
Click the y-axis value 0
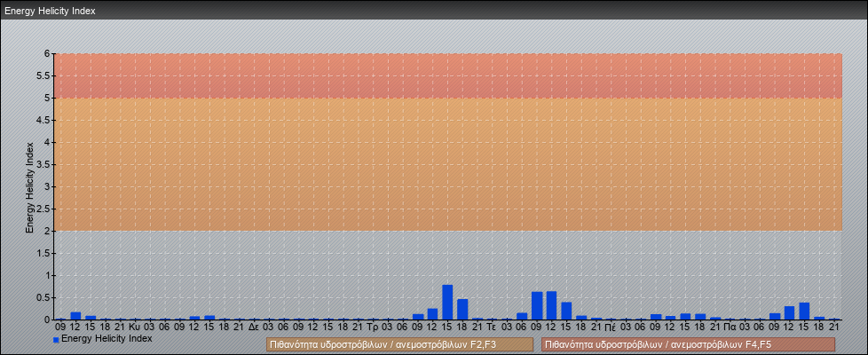click(x=47, y=319)
